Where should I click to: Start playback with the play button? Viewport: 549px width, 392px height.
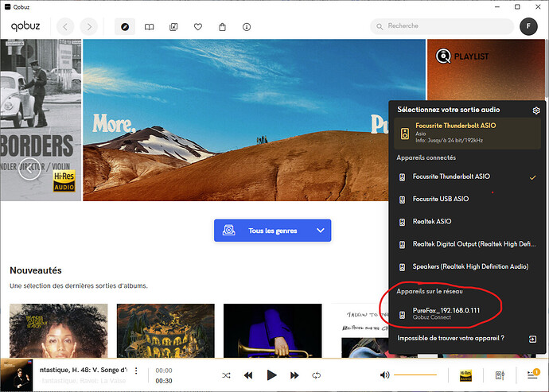point(271,375)
